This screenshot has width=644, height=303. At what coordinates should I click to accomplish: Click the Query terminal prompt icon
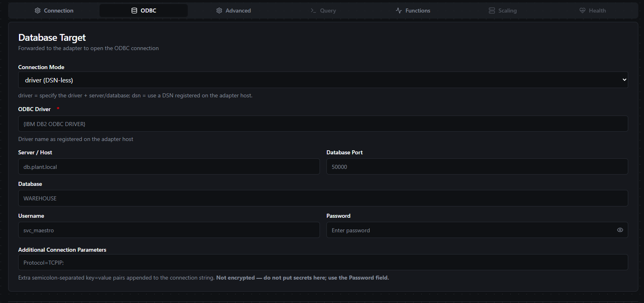pyautogui.click(x=314, y=11)
